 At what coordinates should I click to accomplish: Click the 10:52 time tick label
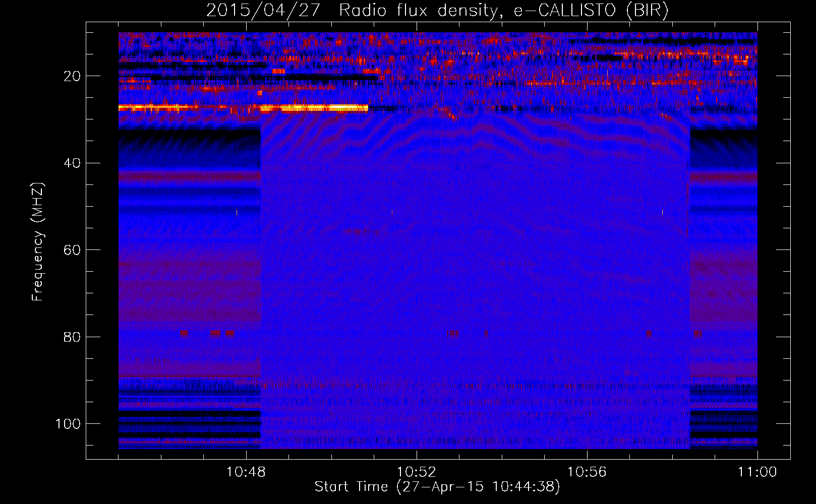click(417, 472)
